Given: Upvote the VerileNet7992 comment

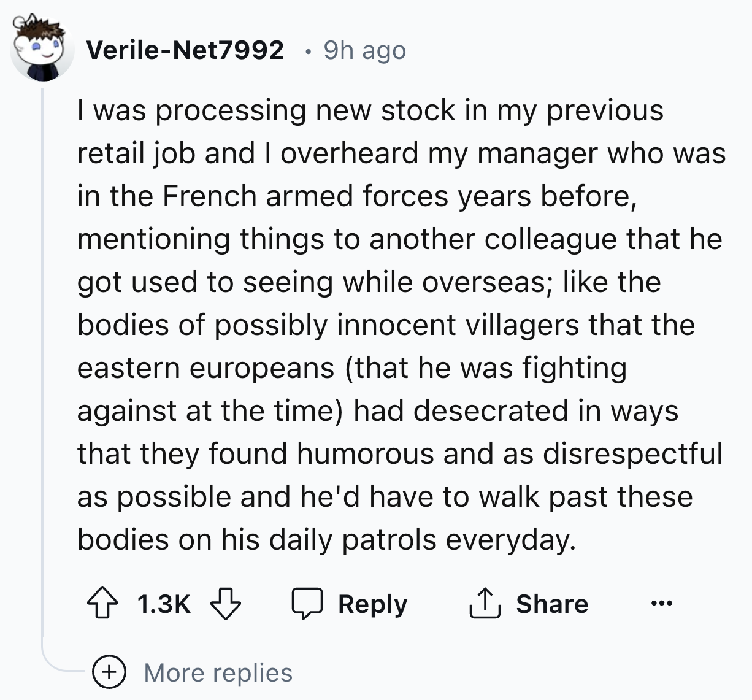Looking at the screenshot, I should click(x=103, y=604).
